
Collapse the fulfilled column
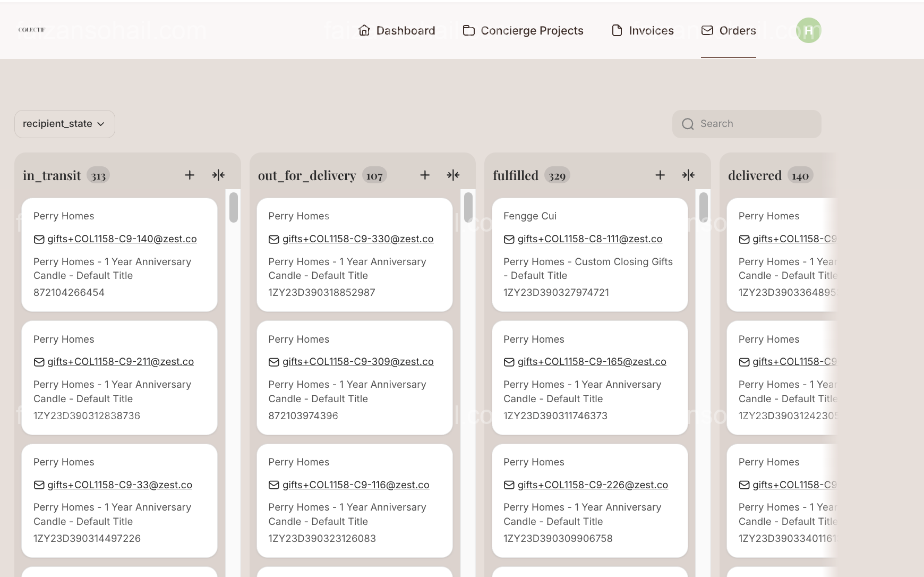click(688, 175)
